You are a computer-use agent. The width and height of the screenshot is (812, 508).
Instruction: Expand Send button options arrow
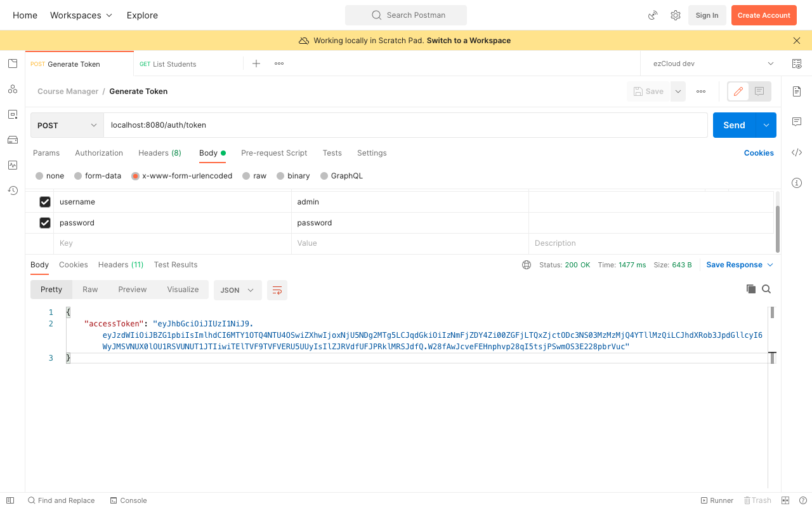coord(766,125)
